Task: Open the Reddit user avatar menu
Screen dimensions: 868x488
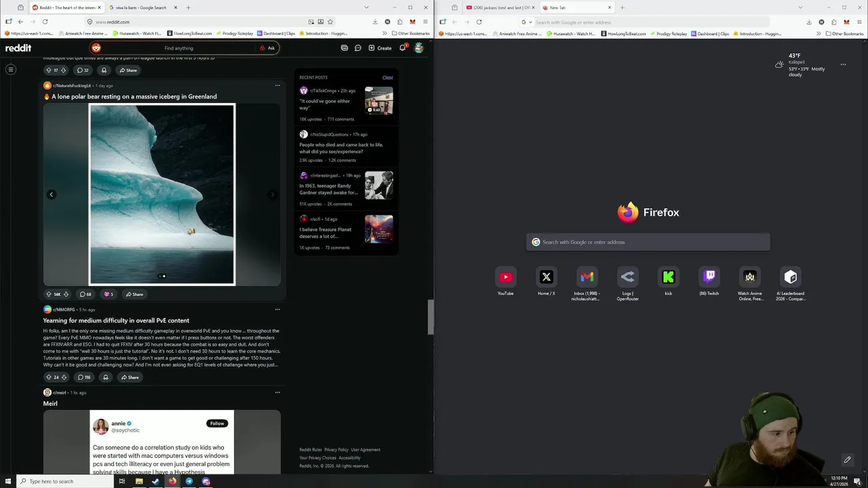Action: (419, 48)
